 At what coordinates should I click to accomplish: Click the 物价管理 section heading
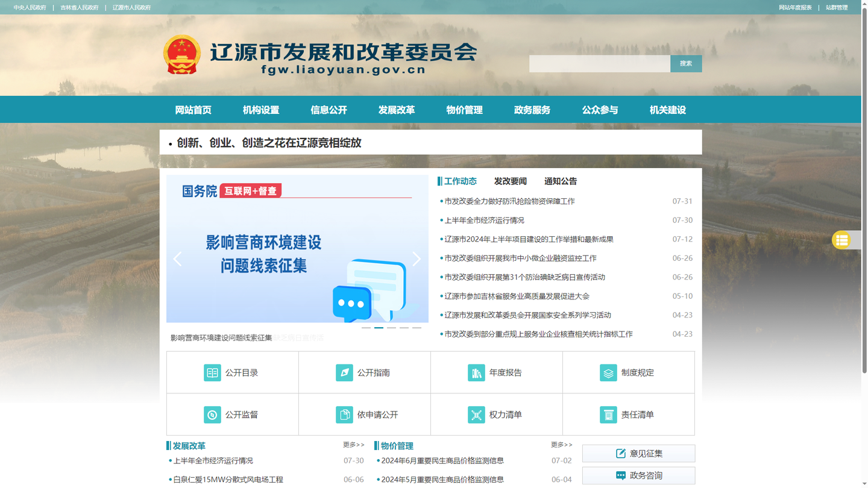(397, 446)
